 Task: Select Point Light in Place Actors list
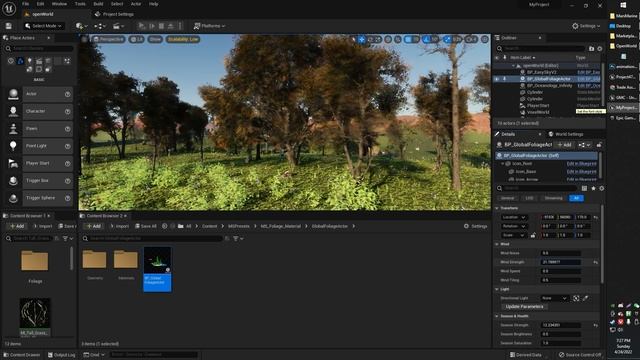tap(39, 146)
